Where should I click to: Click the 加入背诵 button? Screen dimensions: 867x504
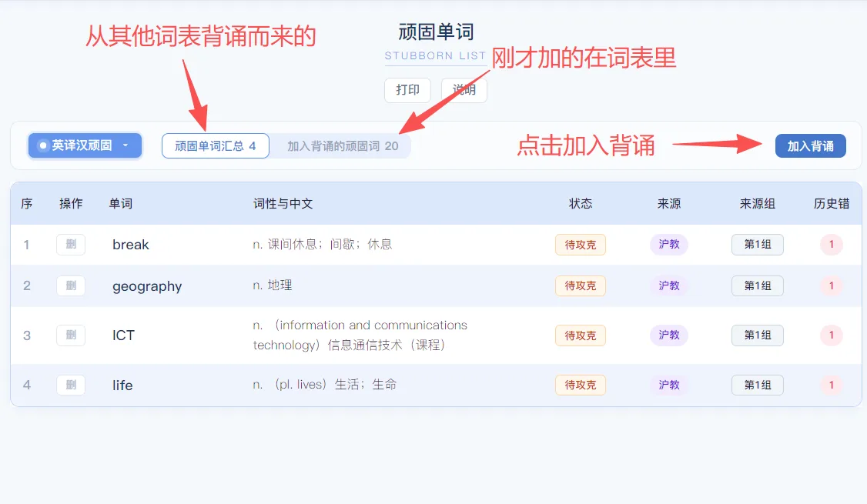click(x=811, y=146)
